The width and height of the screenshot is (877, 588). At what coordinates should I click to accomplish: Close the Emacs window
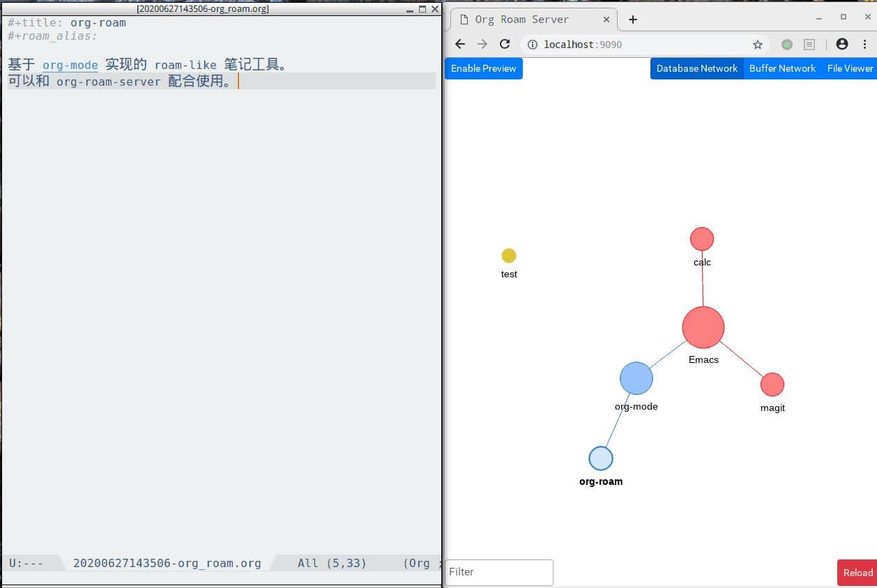pos(435,9)
